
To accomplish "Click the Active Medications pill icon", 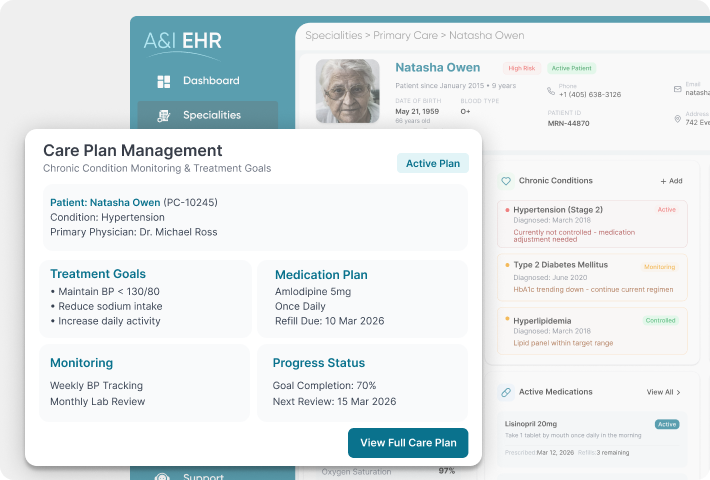I will tap(506, 393).
